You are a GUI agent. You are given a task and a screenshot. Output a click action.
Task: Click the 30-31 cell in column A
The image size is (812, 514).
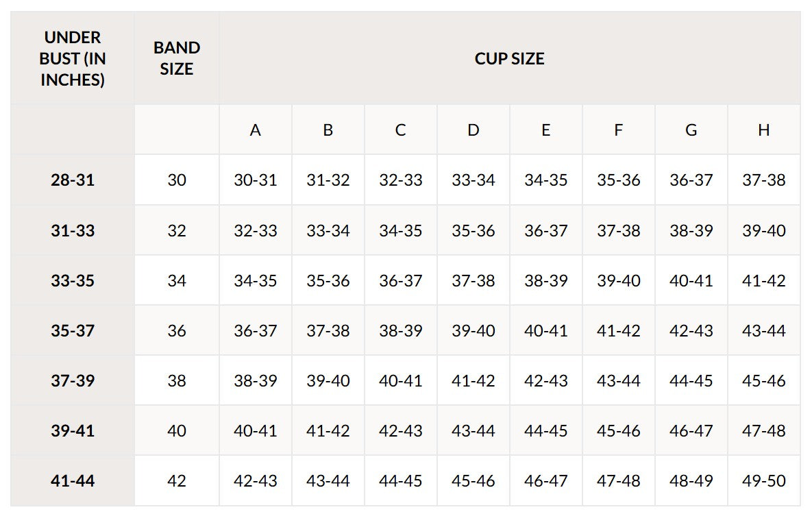(256, 180)
